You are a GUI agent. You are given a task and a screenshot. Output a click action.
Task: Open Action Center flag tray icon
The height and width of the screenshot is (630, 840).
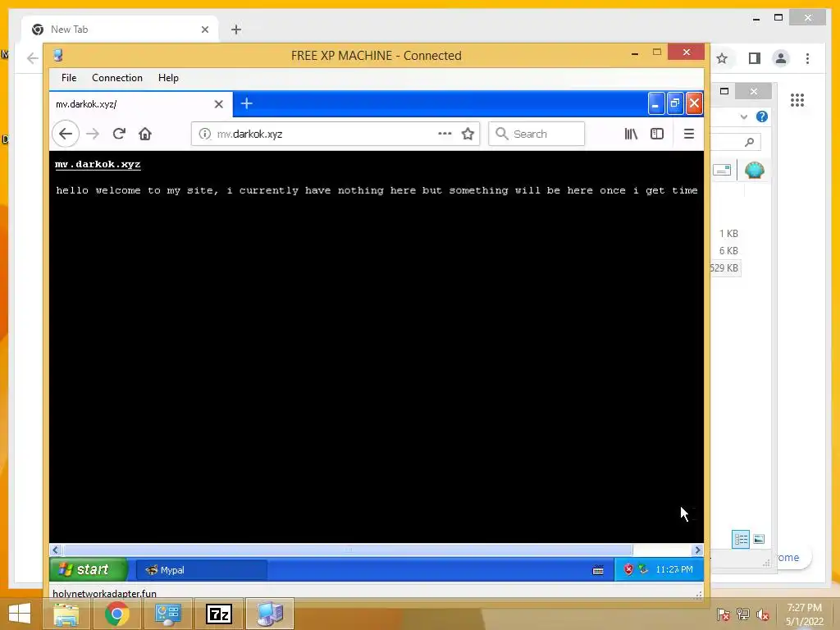(x=724, y=614)
